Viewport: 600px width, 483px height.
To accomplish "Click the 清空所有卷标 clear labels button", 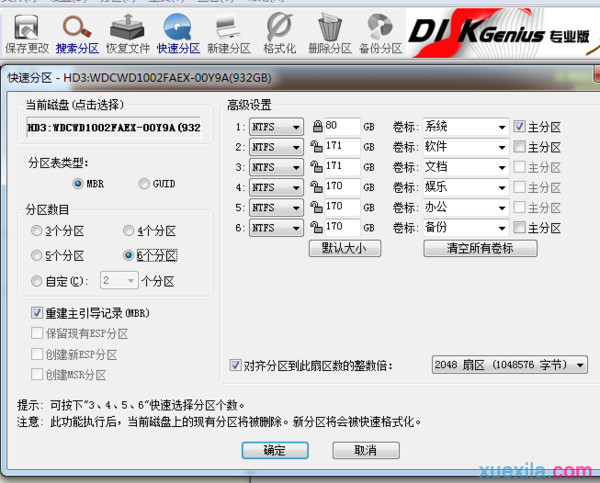I will point(480,248).
